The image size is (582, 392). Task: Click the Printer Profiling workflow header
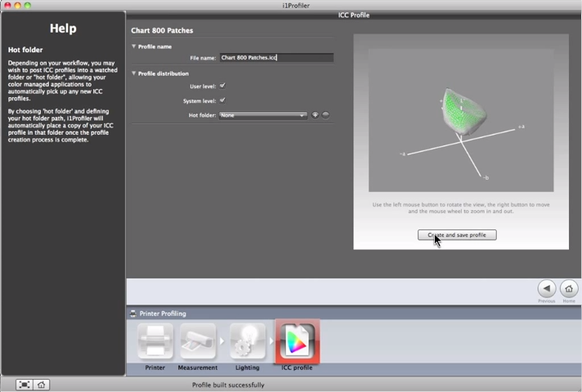coord(162,314)
